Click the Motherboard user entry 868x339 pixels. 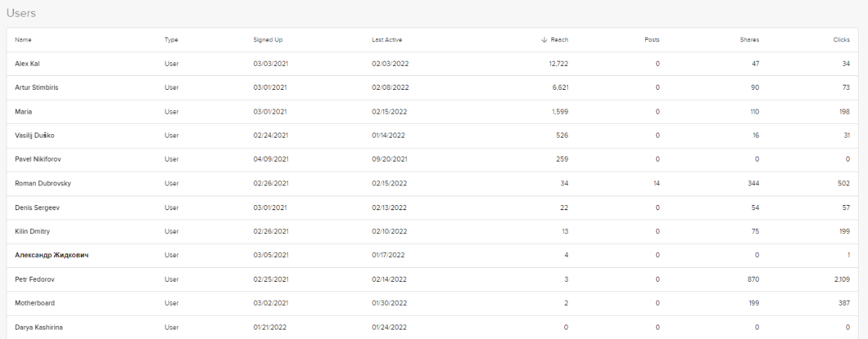[x=35, y=303]
